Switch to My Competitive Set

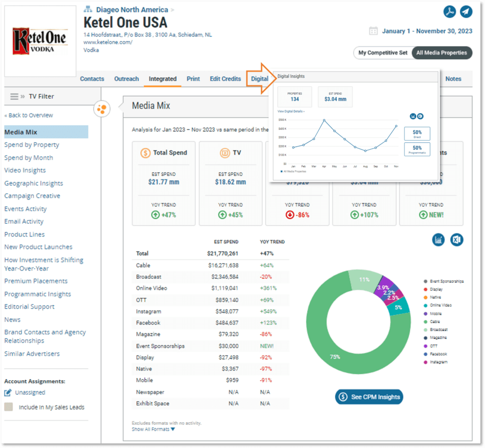[383, 53]
